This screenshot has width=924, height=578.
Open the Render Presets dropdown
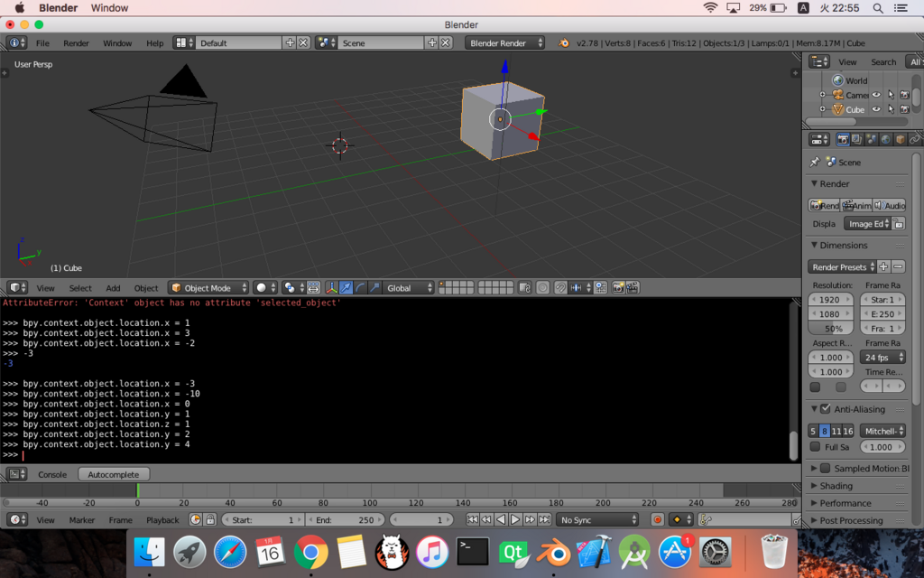(x=842, y=266)
